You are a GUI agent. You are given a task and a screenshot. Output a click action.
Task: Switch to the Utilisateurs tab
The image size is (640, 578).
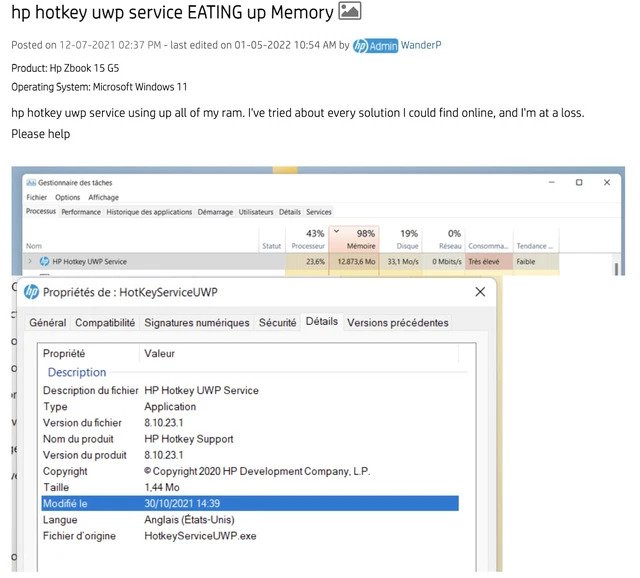click(x=256, y=212)
